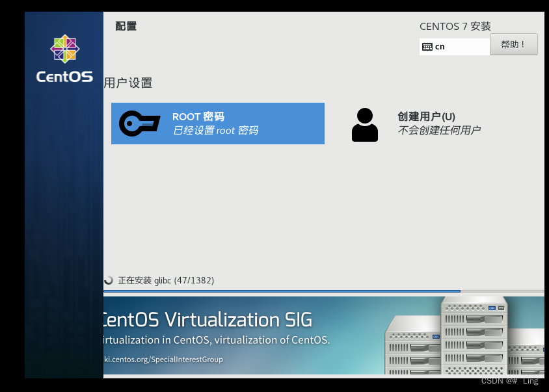
Task: Open the ROOT 密码 key icon
Action: 139,124
